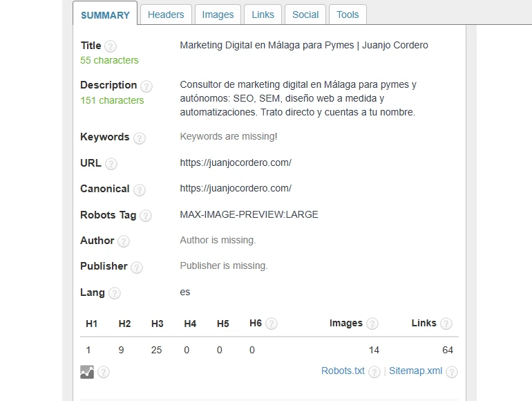Click the Lang value 'es'
Viewport: 532px width, 401px height.
coord(185,292)
